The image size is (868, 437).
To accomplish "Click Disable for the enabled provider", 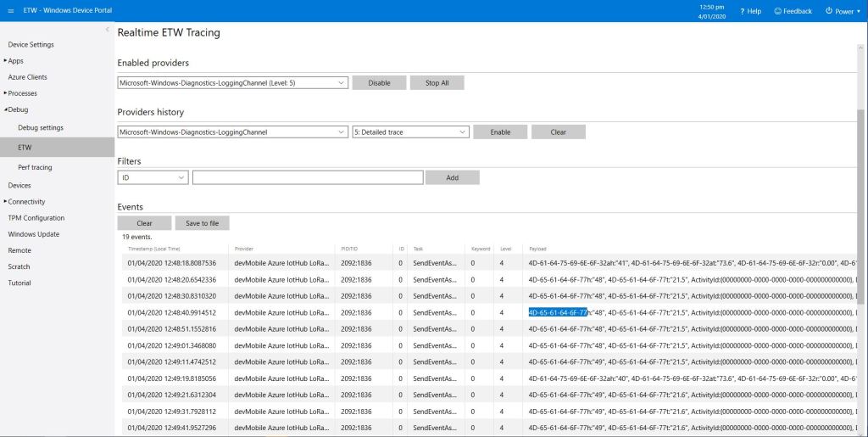I will 379,83.
